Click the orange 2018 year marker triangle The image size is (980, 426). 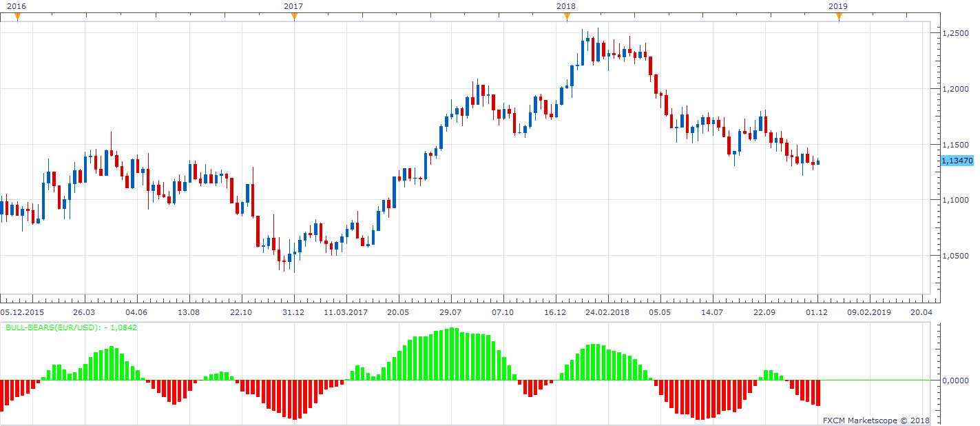click(x=566, y=17)
